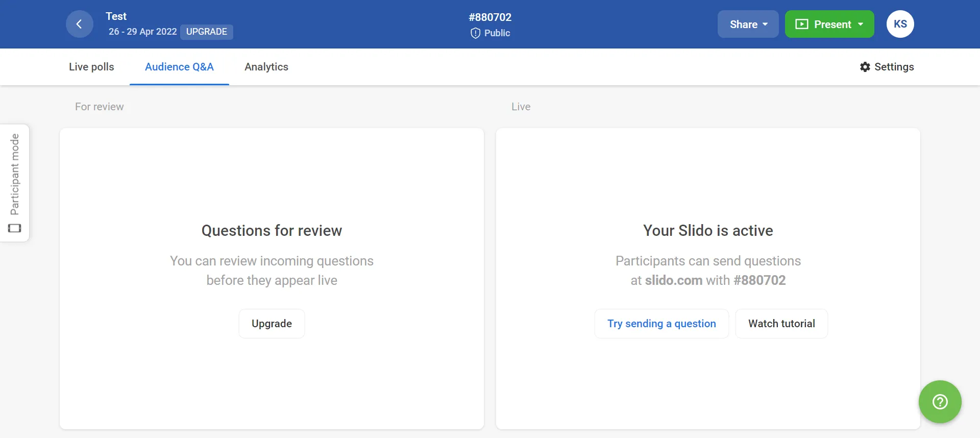Click Try sending a question
The image size is (980, 438).
(661, 324)
